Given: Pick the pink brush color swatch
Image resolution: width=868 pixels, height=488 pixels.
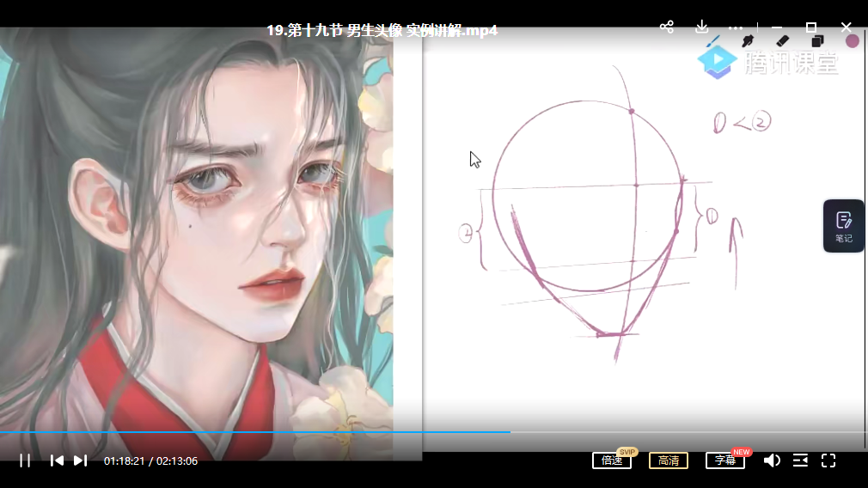Looking at the screenshot, I should click(x=853, y=41).
